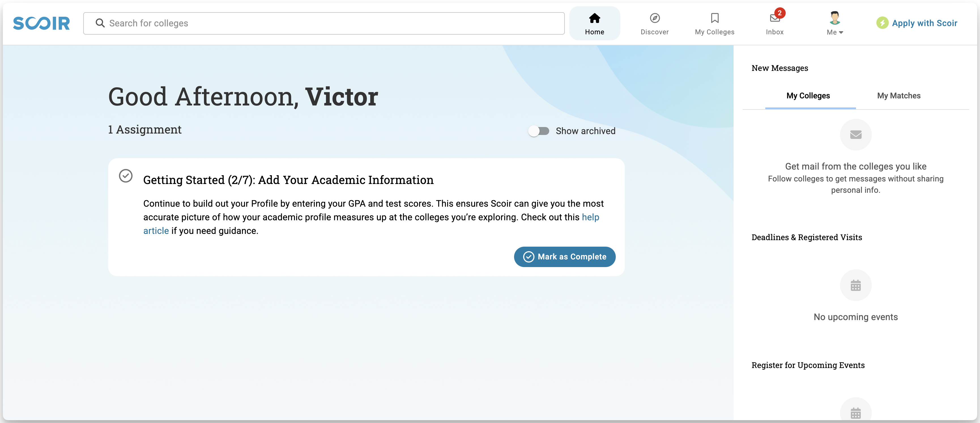The width and height of the screenshot is (980, 423).
Task: Open Inbox envelope with 2 notifications
Action: 775,18
